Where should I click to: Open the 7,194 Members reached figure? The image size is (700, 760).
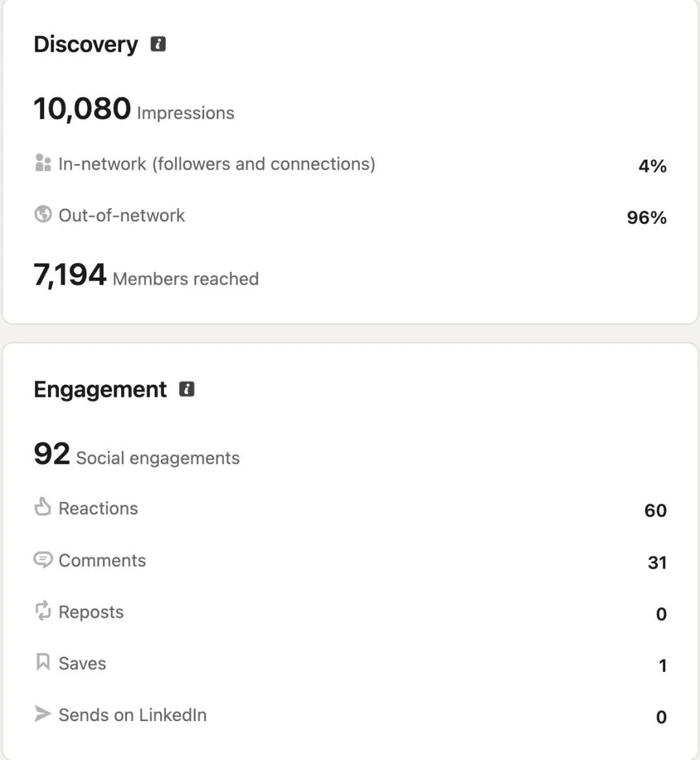(146, 275)
